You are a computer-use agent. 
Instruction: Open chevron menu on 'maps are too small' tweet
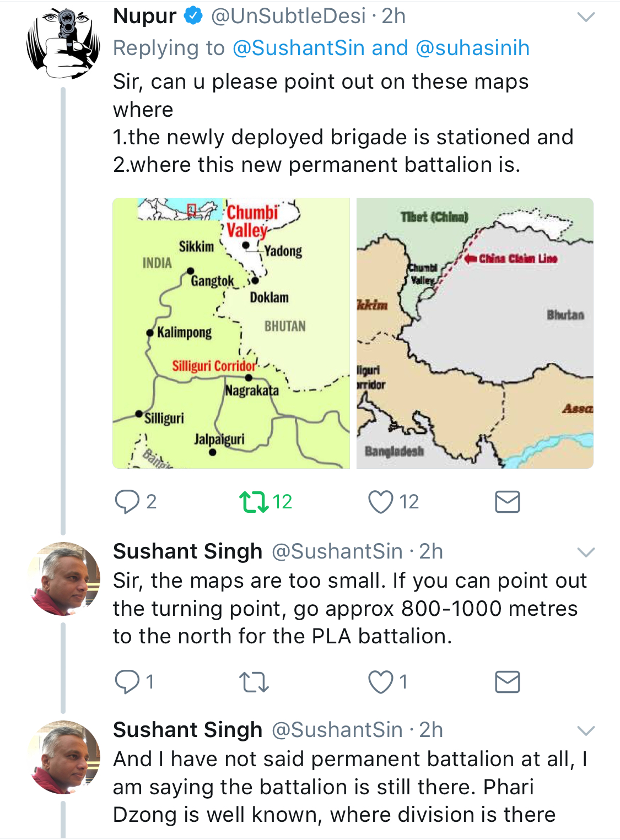(x=585, y=552)
